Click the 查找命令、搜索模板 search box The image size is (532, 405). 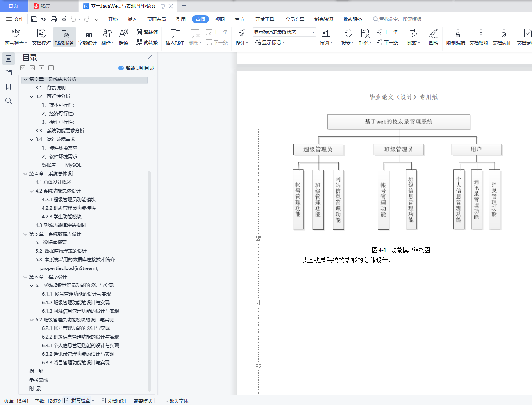click(x=398, y=19)
